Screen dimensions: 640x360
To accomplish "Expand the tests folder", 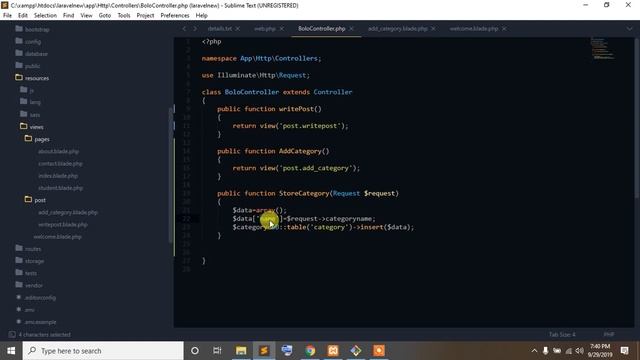I will point(27,273).
